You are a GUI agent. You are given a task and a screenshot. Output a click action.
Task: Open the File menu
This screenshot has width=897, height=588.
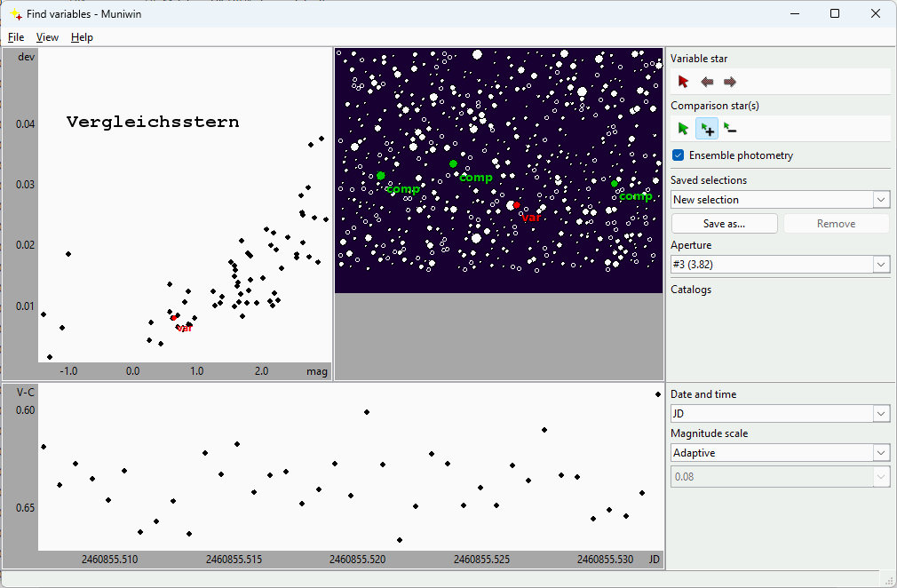coord(16,37)
